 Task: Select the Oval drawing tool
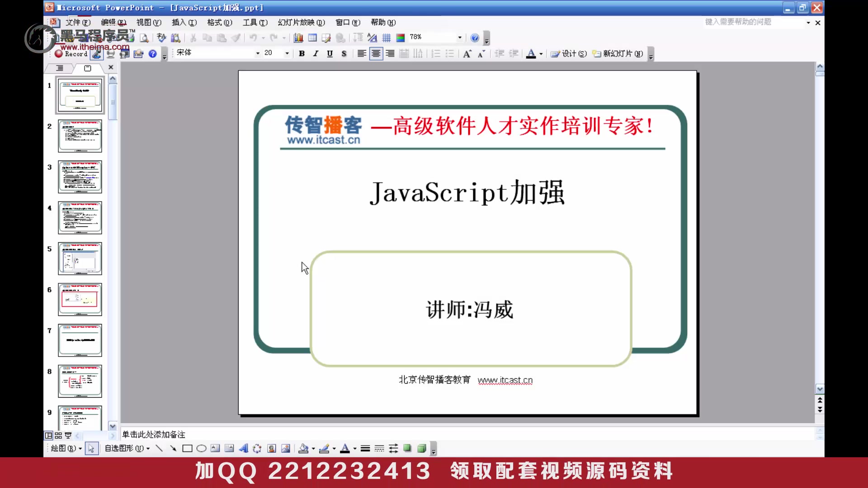(202, 448)
